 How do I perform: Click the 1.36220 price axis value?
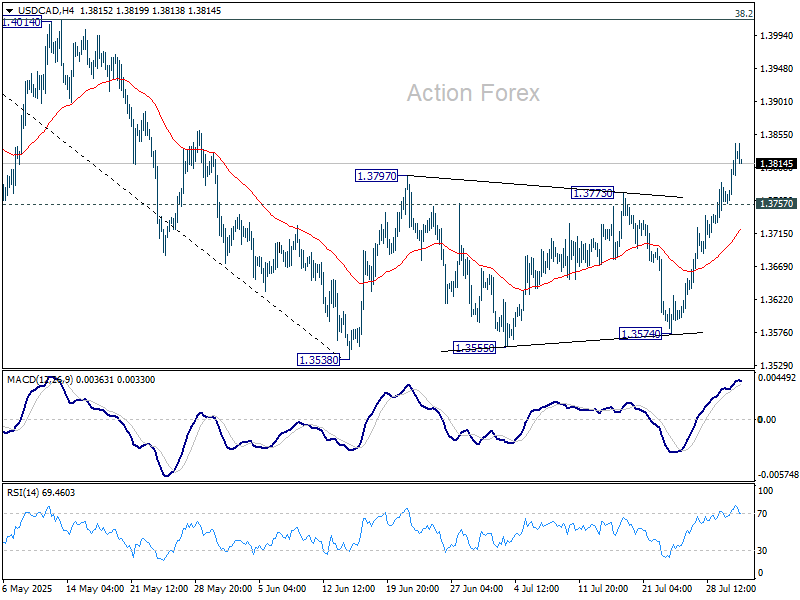777,299
